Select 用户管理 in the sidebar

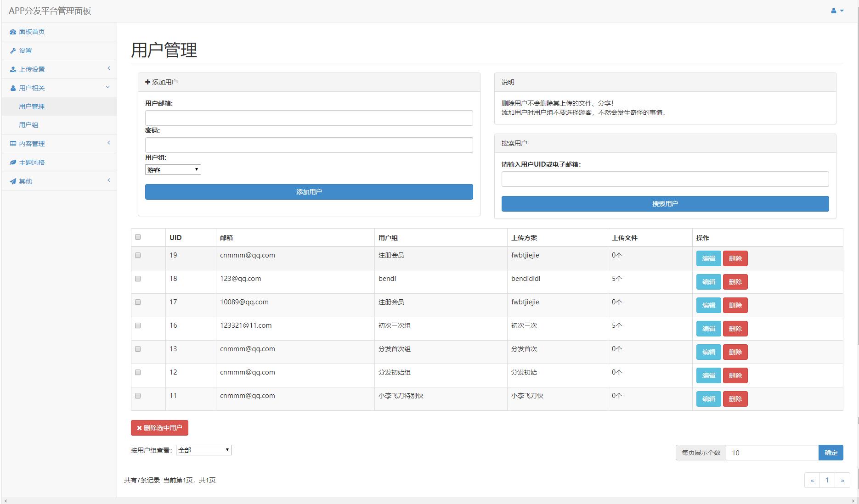(32, 106)
